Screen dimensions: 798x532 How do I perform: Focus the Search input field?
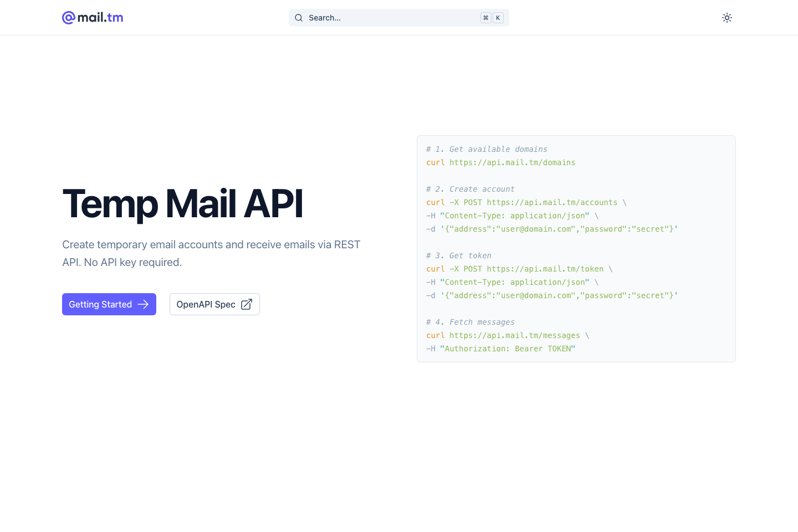pyautogui.click(x=388, y=17)
